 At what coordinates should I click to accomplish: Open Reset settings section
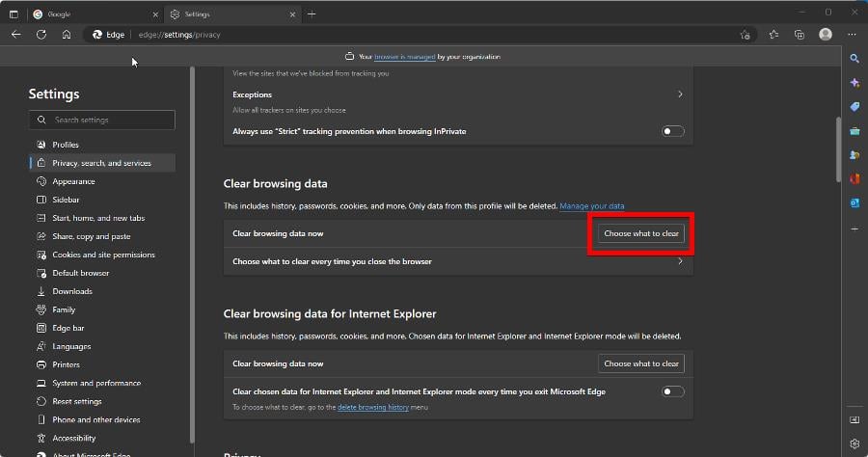tap(102, 401)
